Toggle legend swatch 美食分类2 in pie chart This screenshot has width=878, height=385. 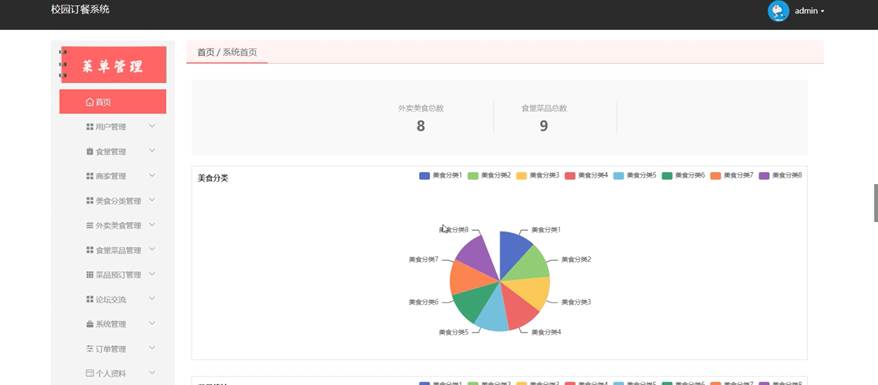pyautogui.click(x=473, y=176)
